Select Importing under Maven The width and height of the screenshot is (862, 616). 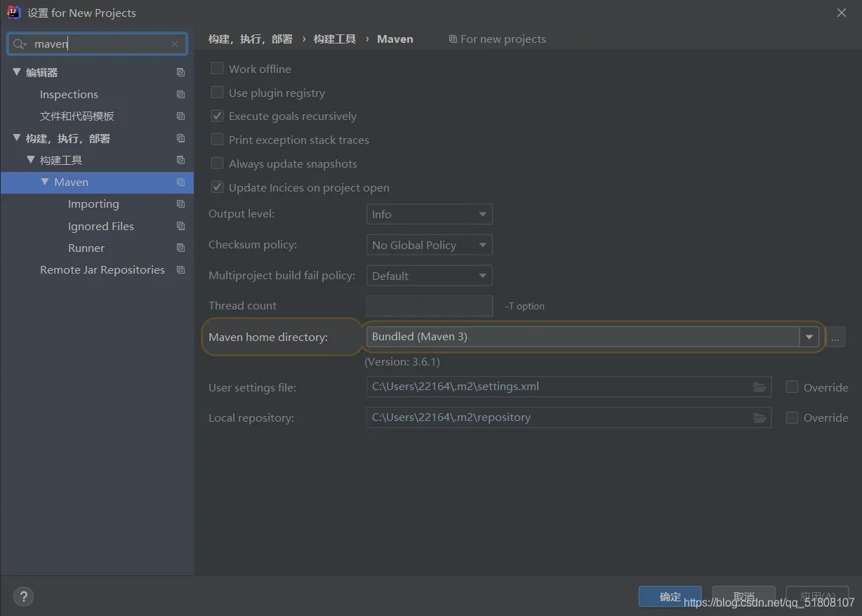click(93, 203)
